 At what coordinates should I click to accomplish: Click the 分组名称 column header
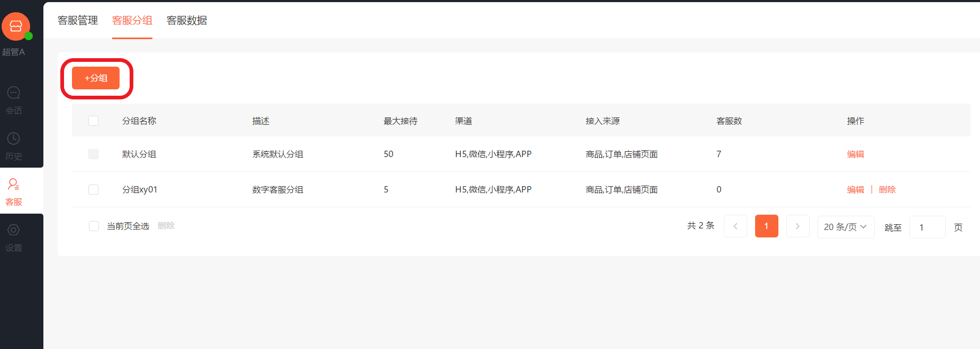[x=139, y=121]
